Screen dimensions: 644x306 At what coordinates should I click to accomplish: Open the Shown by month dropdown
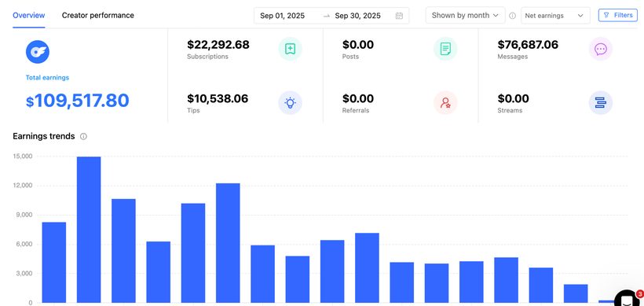466,15
